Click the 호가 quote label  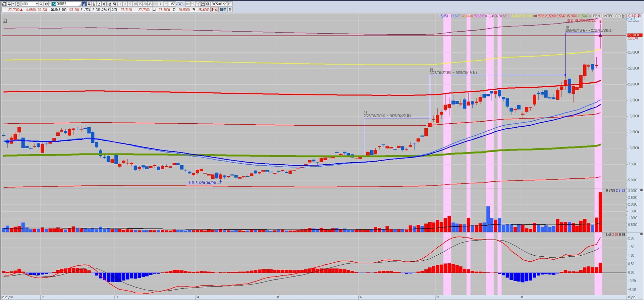click(114, 10)
